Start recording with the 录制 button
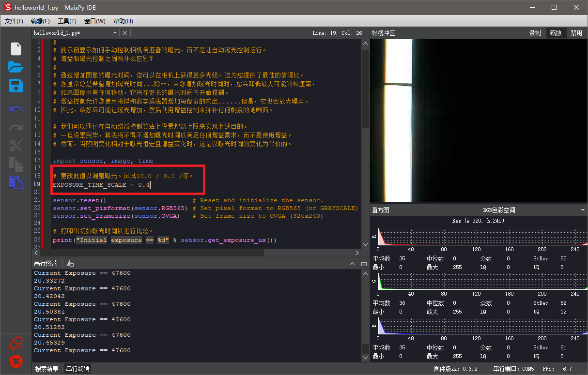 coord(535,33)
